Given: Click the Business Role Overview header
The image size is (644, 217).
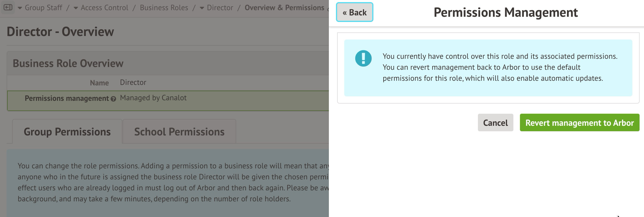Looking at the screenshot, I should (x=68, y=63).
